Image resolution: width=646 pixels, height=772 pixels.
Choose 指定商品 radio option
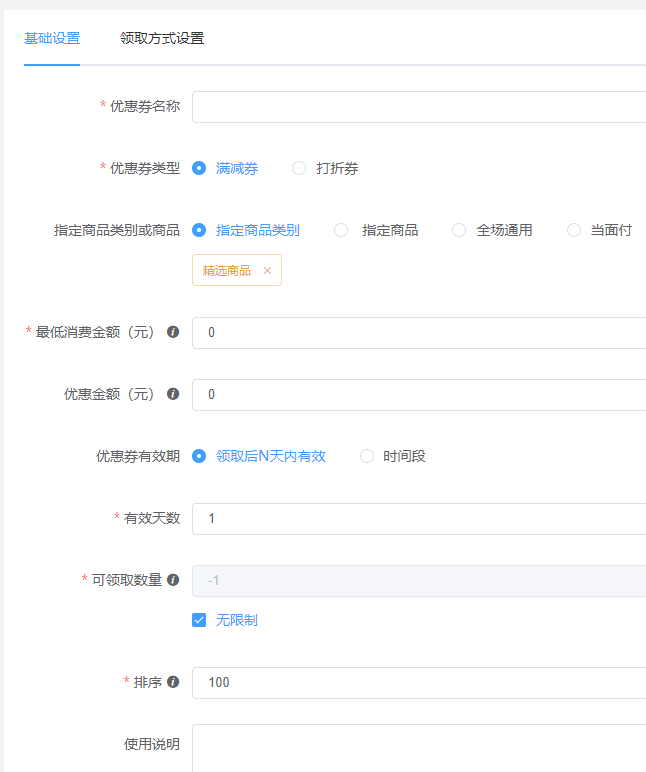341,230
